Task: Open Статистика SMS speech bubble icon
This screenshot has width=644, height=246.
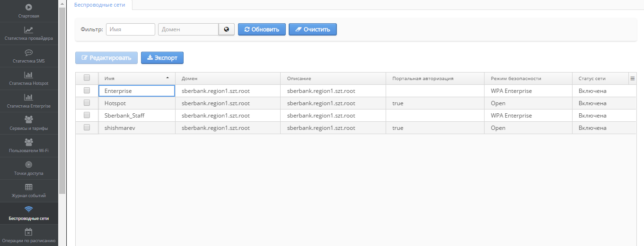Action: 28,53
